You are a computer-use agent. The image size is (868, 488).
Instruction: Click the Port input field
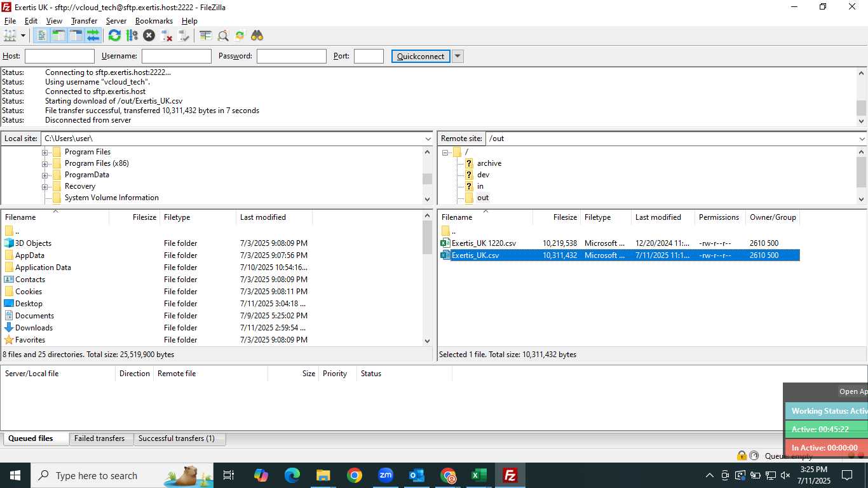(369, 56)
